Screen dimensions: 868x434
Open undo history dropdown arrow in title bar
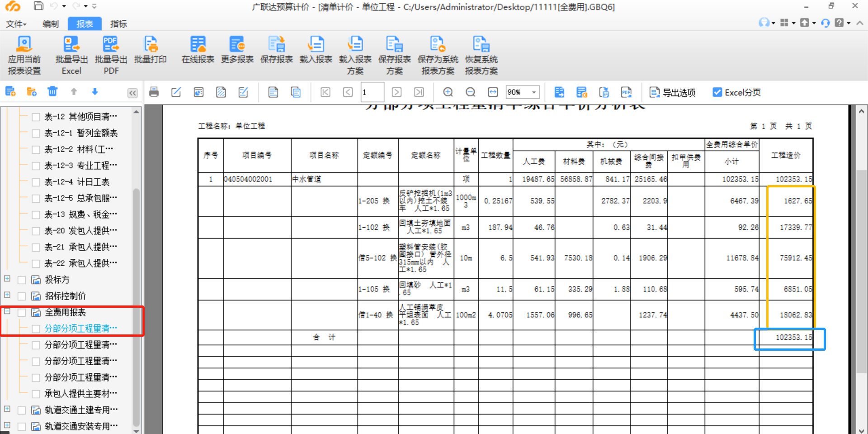coord(64,6)
